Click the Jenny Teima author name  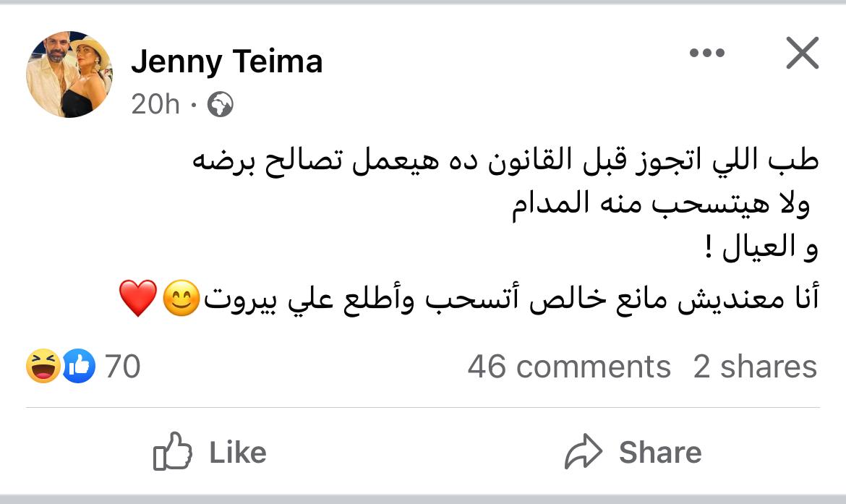tap(226, 61)
